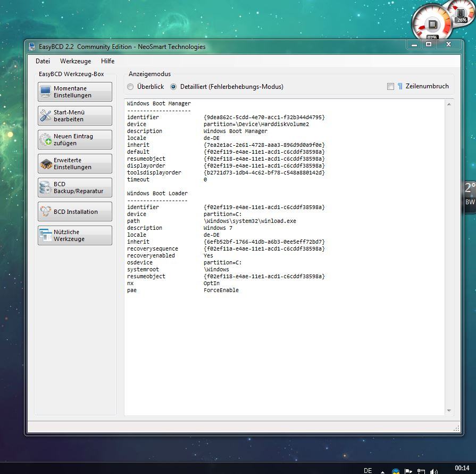Image resolution: width=476 pixels, height=474 pixels.
Task: Click '{6efb52bf-1766-41db-a6b3-0ee5eff72bd7}' inherit value
Action: (264, 242)
